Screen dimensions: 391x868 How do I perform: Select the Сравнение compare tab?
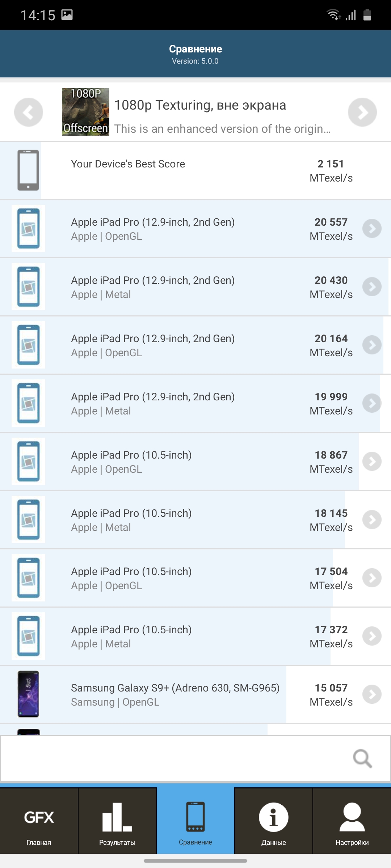pos(195,821)
